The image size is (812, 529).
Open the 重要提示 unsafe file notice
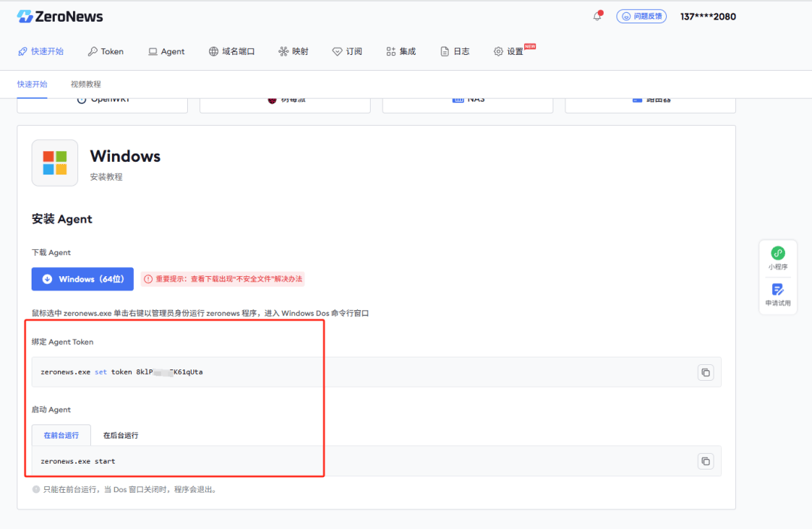pyautogui.click(x=223, y=278)
